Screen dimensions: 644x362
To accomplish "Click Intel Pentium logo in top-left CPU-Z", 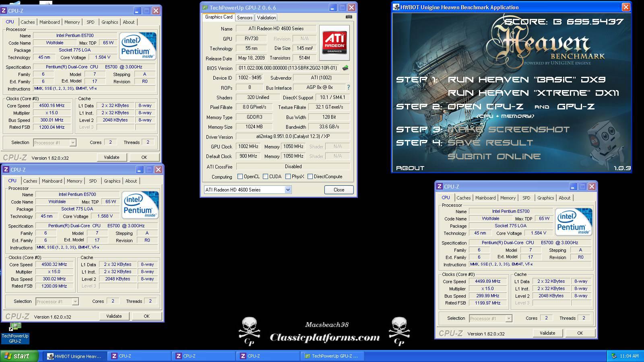I will (138, 46).
